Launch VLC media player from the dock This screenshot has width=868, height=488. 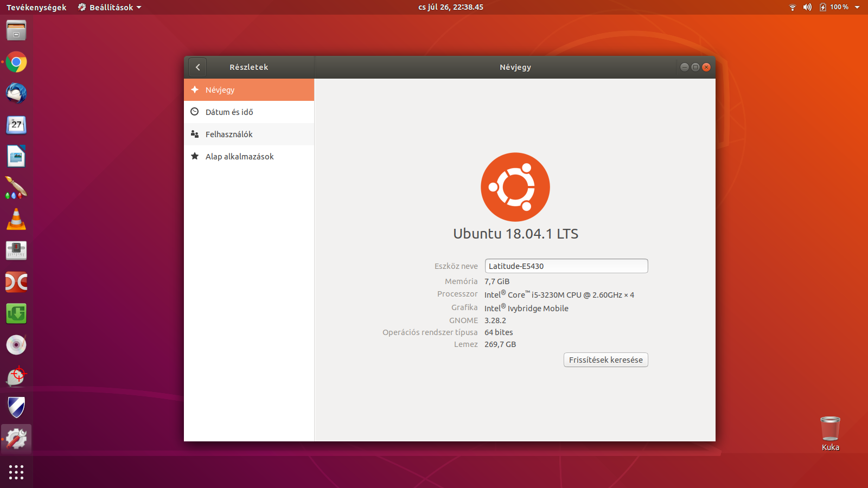(16, 219)
